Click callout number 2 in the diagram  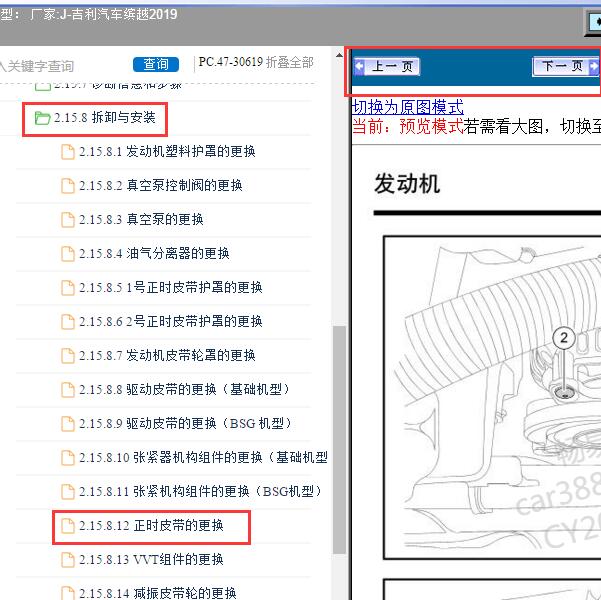[563, 338]
